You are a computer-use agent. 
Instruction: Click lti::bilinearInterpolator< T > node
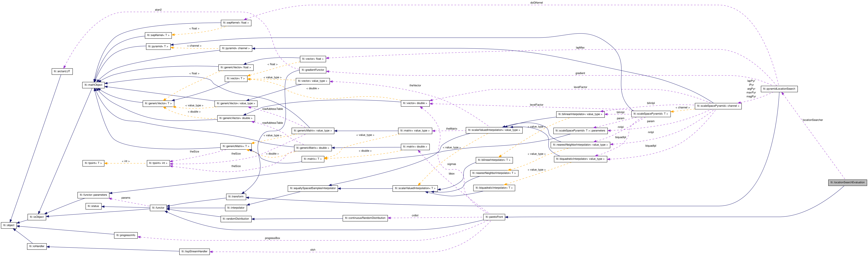[494, 160]
